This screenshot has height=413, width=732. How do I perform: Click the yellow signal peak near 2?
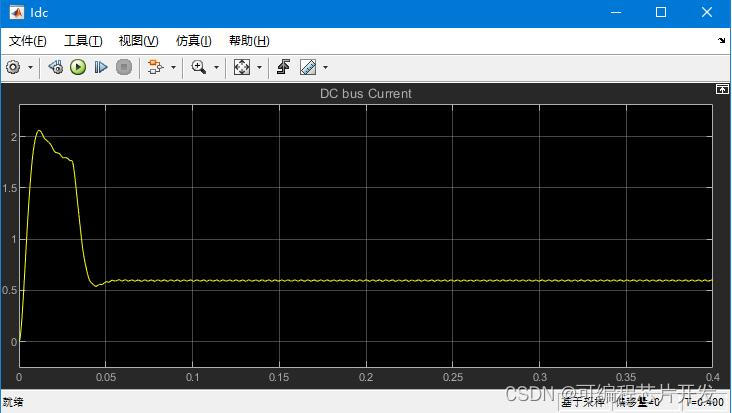click(x=39, y=131)
